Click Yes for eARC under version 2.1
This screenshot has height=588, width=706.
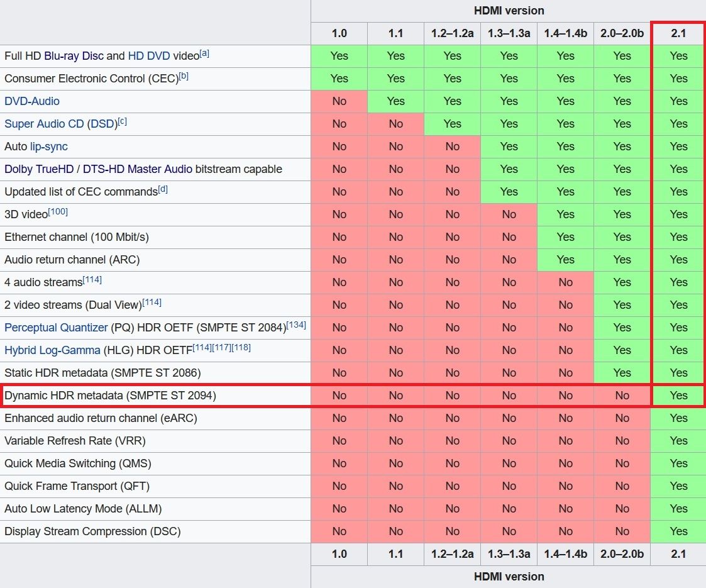pos(678,418)
